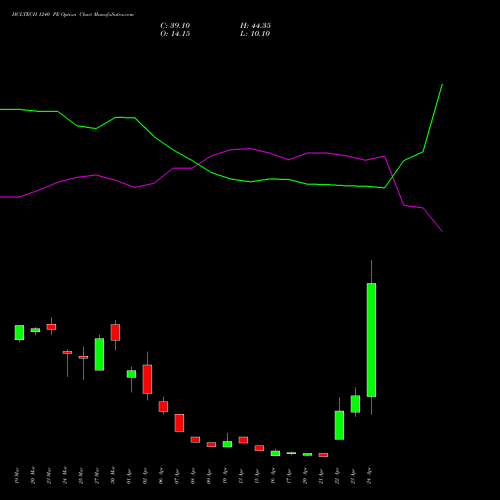Click the red candle above 07 Apr
The image size is (500, 500).
[x=179, y=423]
